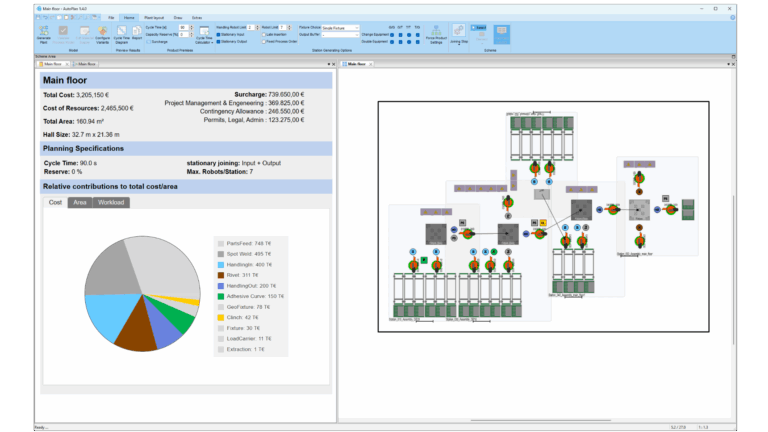
Task: Enable the Fixed Process Order checkbox
Action: (x=263, y=42)
